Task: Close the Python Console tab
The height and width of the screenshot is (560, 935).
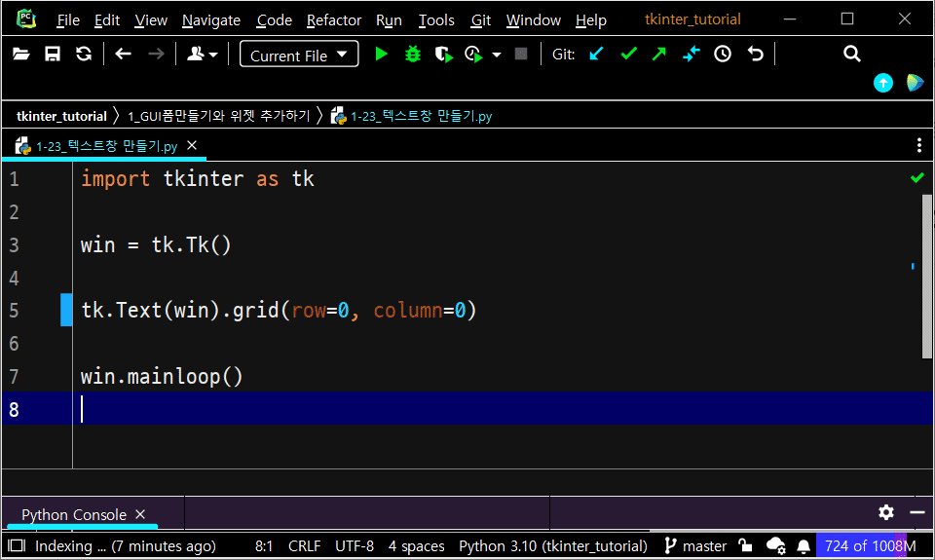Action: [x=140, y=514]
